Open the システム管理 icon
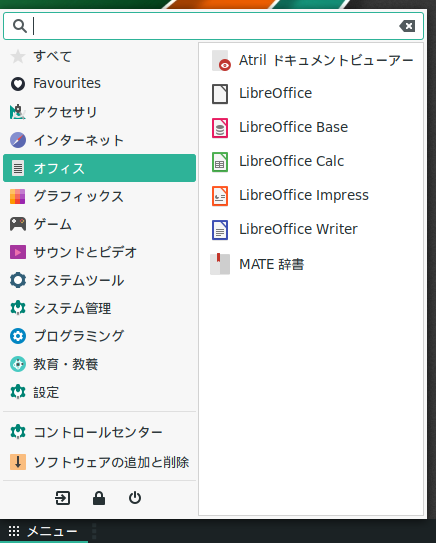 coord(18,308)
